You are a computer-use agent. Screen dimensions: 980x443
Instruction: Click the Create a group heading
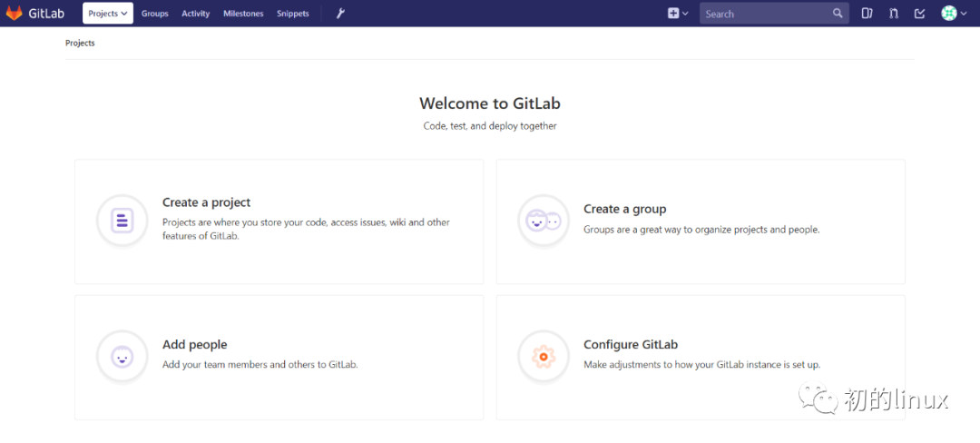(625, 209)
